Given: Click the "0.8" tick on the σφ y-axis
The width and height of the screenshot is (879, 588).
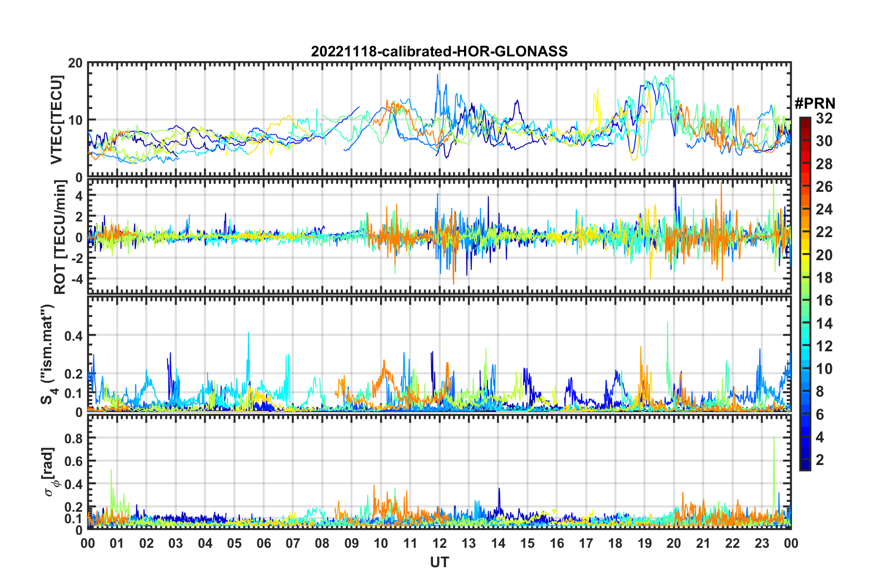Looking at the screenshot, I should (73, 438).
